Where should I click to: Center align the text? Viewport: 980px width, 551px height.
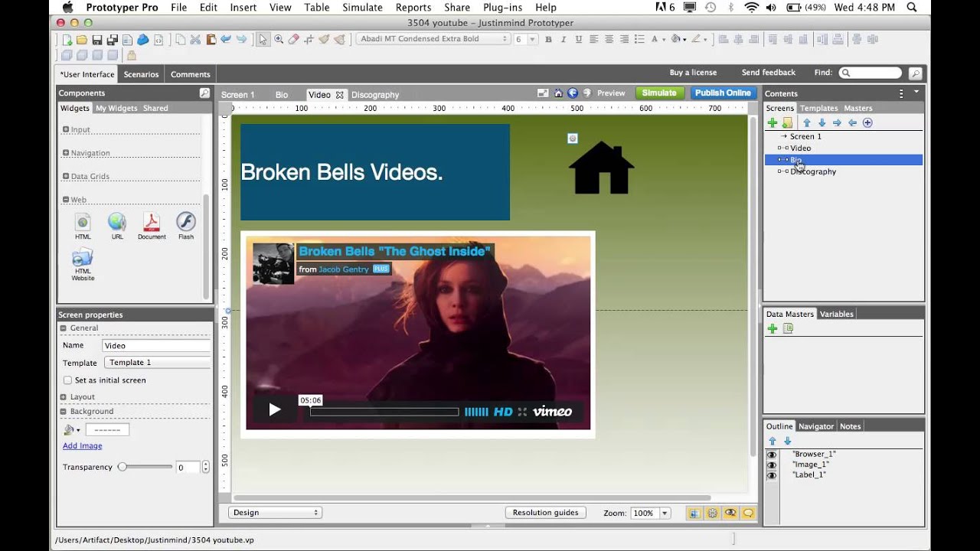click(609, 39)
